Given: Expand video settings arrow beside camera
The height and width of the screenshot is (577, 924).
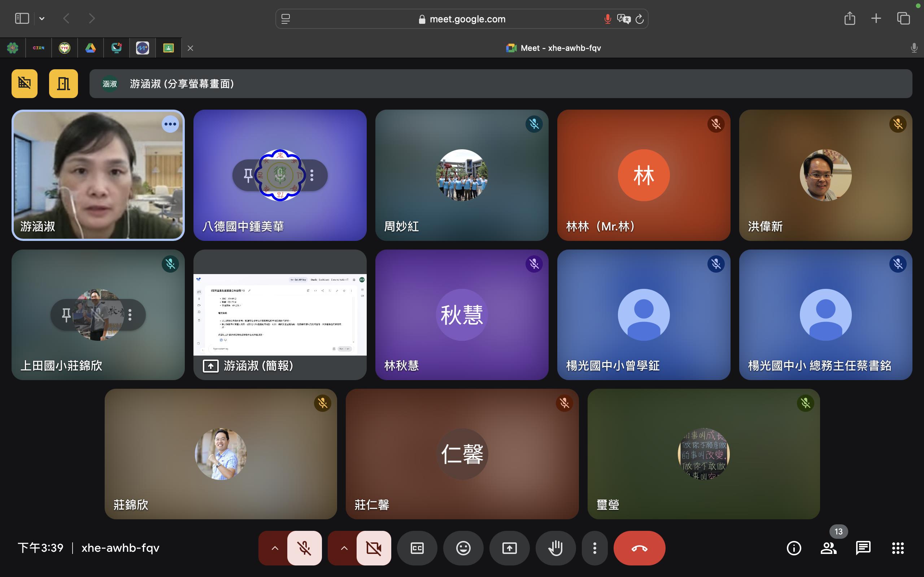Looking at the screenshot, I should point(344,548).
